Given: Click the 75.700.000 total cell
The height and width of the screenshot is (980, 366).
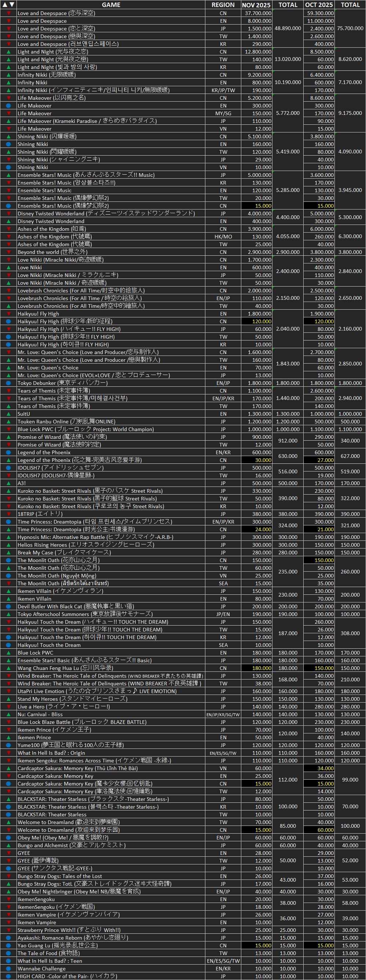Looking at the screenshot, I should 350,29.
